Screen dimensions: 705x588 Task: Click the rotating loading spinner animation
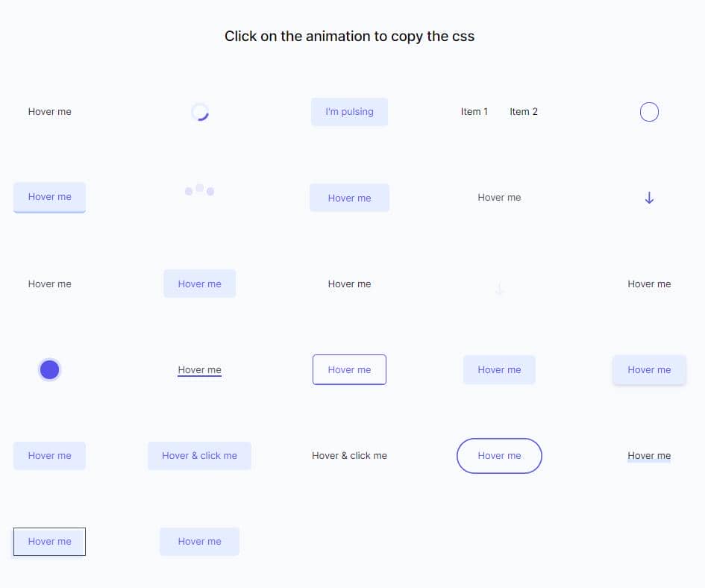(x=199, y=112)
